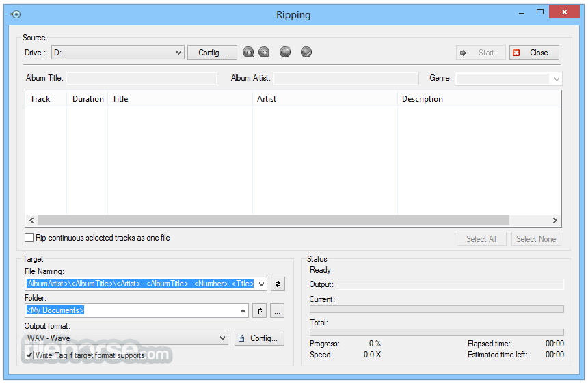Click the track list right scroll arrow
Viewport: 588px width, 384px height.
point(555,220)
